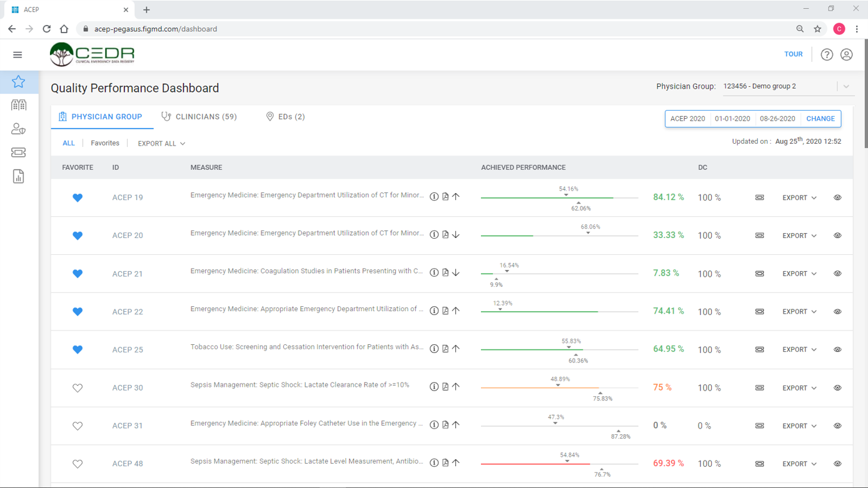The image size is (868, 488).
Task: Open the report document icon in sidebar
Action: point(19,177)
